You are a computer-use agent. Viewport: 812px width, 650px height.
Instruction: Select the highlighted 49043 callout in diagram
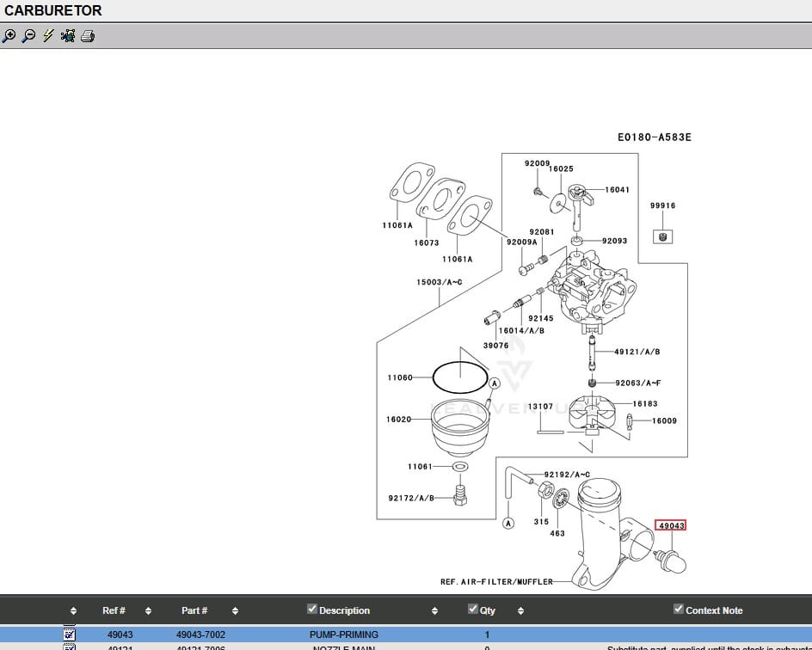coord(671,525)
